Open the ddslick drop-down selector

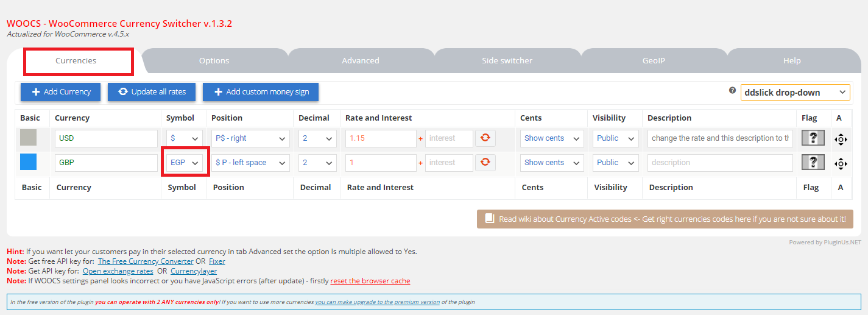(x=795, y=93)
